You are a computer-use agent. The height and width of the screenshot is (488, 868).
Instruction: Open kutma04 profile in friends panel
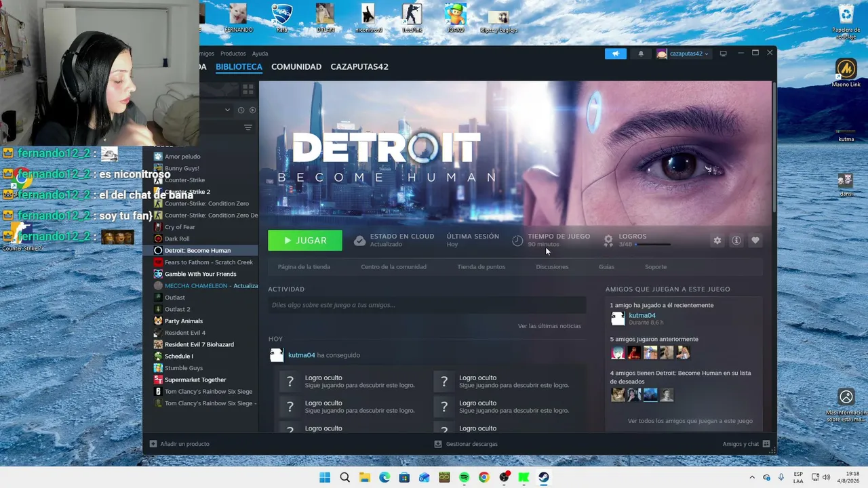pyautogui.click(x=642, y=315)
